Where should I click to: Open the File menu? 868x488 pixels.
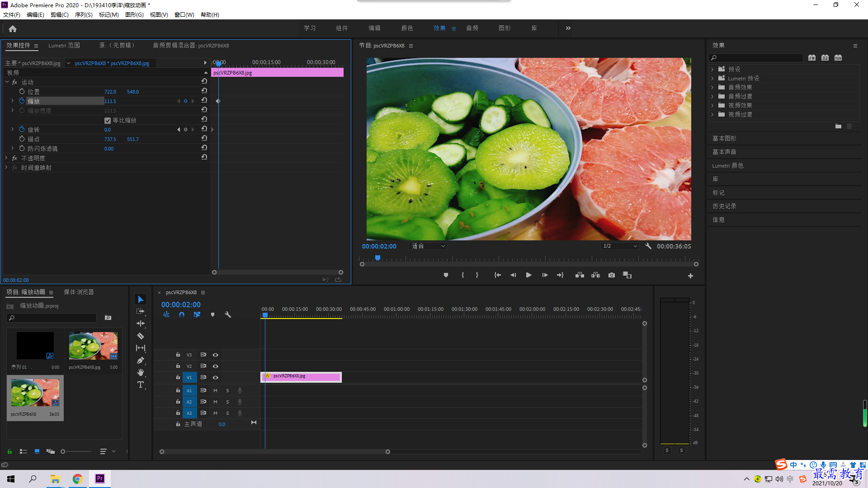[12, 15]
